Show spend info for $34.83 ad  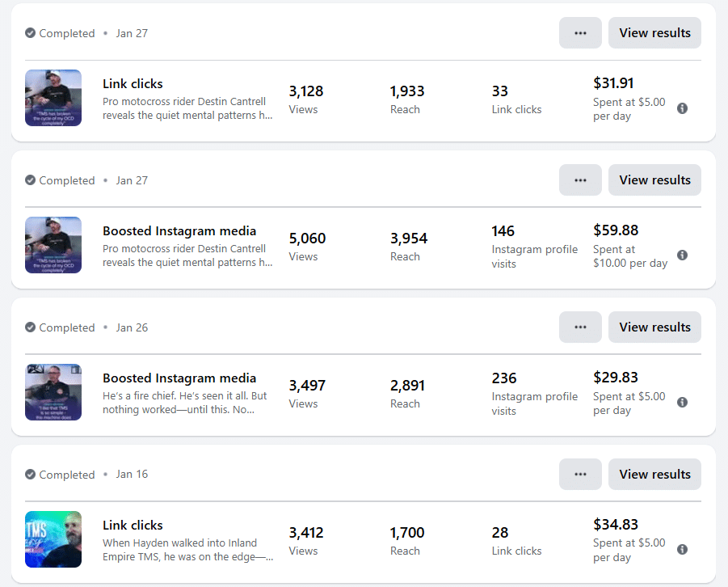(x=682, y=550)
